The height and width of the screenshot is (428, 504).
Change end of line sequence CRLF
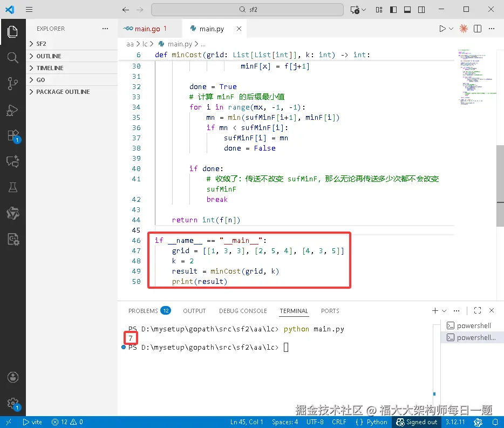pyautogui.click(x=339, y=422)
